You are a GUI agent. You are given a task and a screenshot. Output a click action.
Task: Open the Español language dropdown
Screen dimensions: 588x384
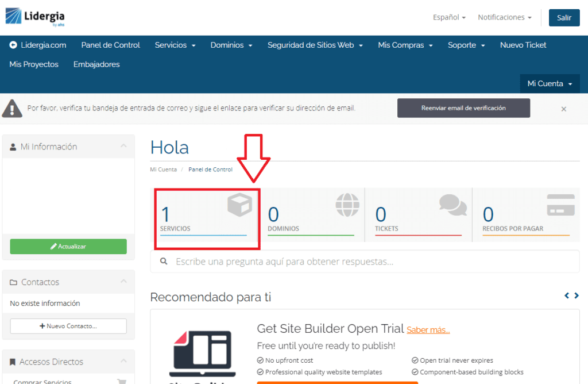pyautogui.click(x=449, y=17)
